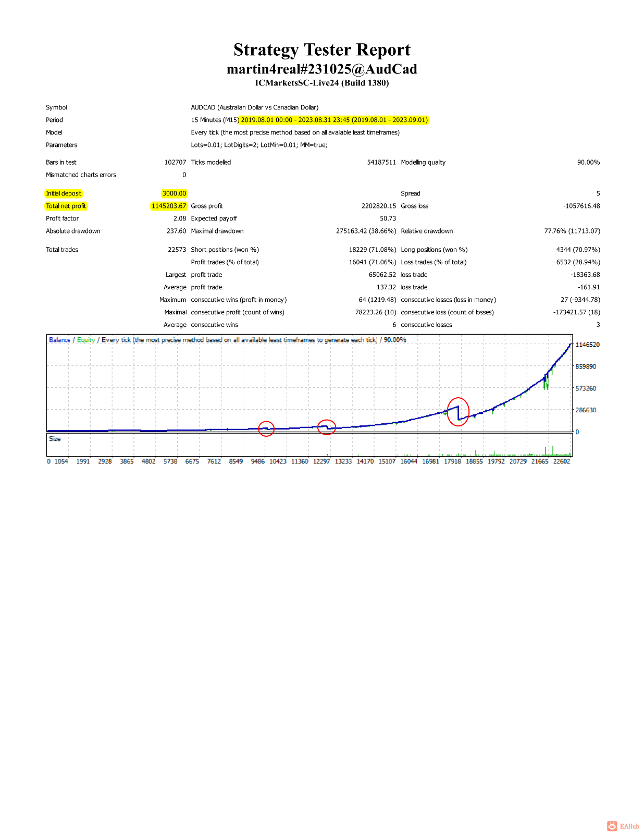The width and height of the screenshot is (644, 834).
Task: Click the Gross profit value 2202820.15
Action: (x=379, y=206)
